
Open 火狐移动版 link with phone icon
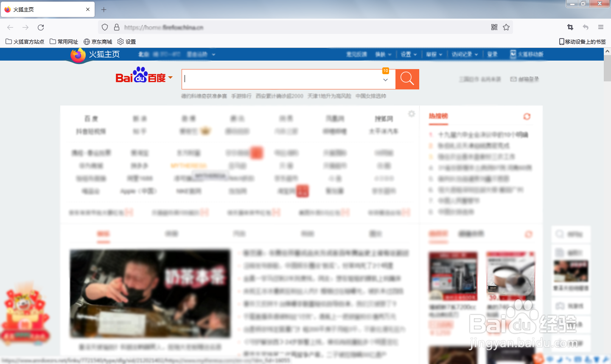tap(527, 54)
